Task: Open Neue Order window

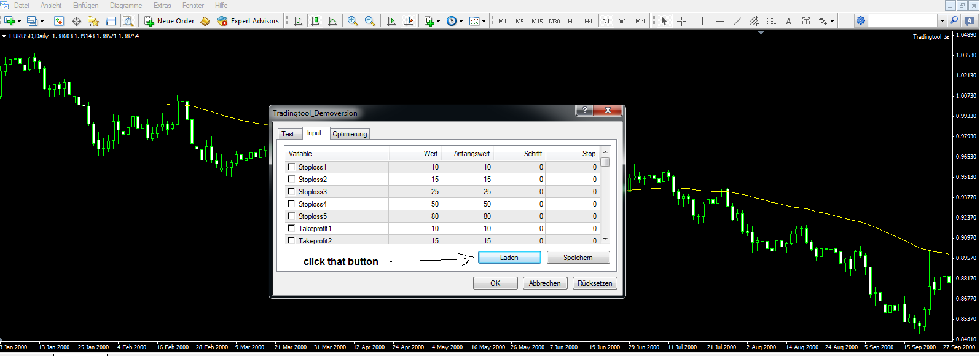Action: (x=170, y=21)
